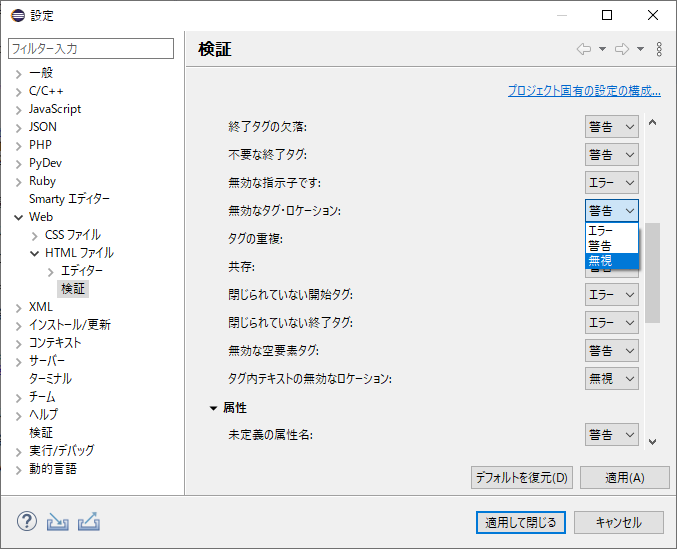Click the フィルター入力 filter field
677x549 pixels.
tap(91, 48)
